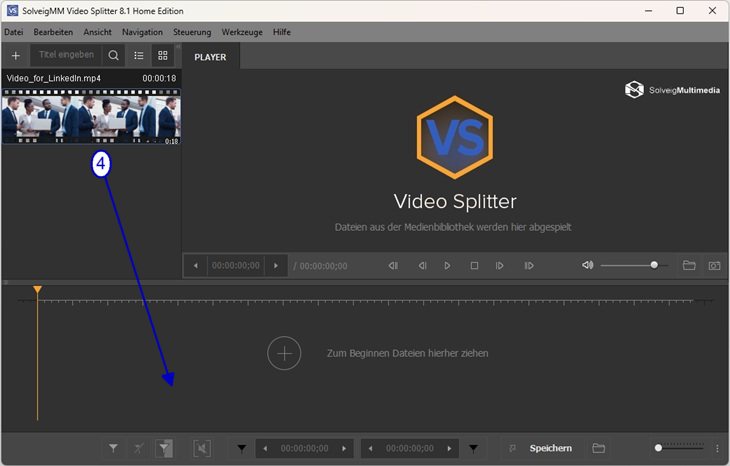Open the Bearbeiten menu
The height and width of the screenshot is (466, 730).
[53, 32]
